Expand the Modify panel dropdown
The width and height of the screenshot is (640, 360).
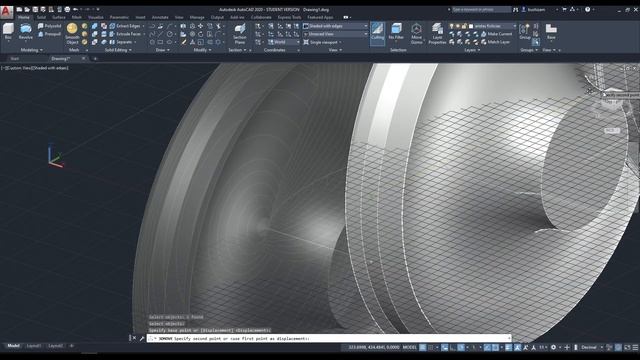202,50
